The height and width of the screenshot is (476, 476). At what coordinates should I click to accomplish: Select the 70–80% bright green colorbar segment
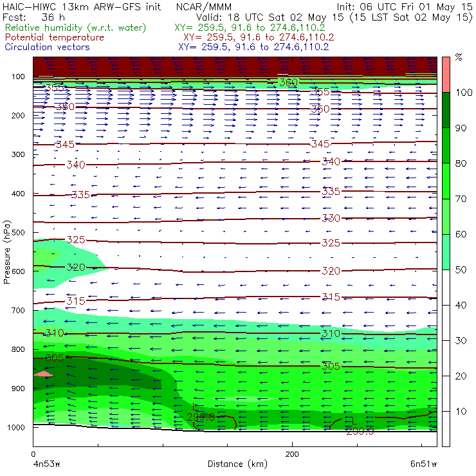point(446,181)
